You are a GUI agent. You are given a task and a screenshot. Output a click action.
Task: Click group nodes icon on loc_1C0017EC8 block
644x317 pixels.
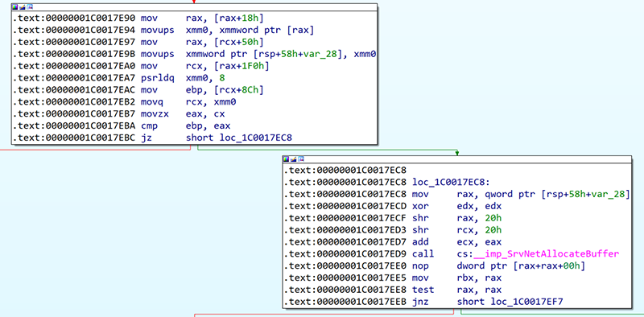(301, 159)
